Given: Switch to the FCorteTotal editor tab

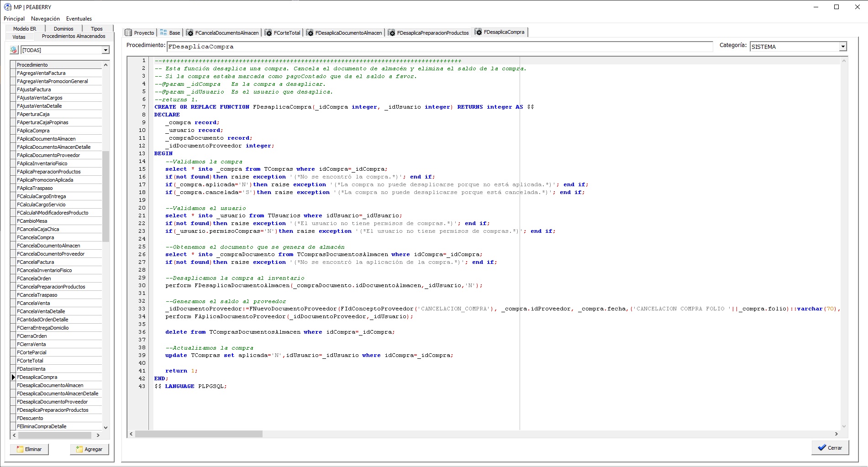Looking at the screenshot, I should click(283, 33).
